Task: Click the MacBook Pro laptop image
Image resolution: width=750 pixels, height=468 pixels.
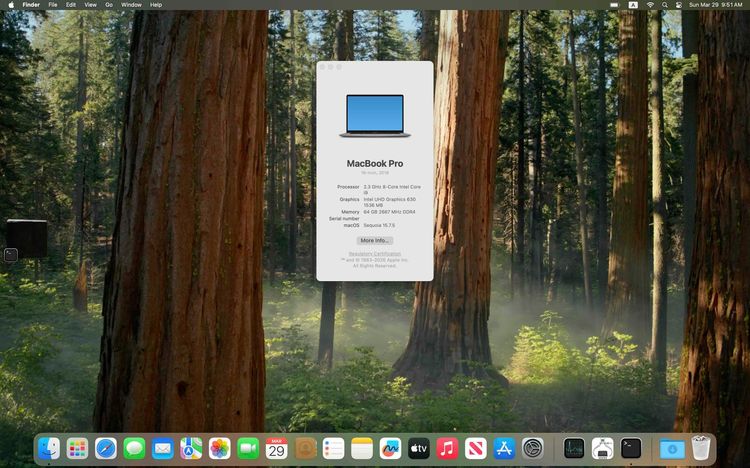Action: (375, 116)
